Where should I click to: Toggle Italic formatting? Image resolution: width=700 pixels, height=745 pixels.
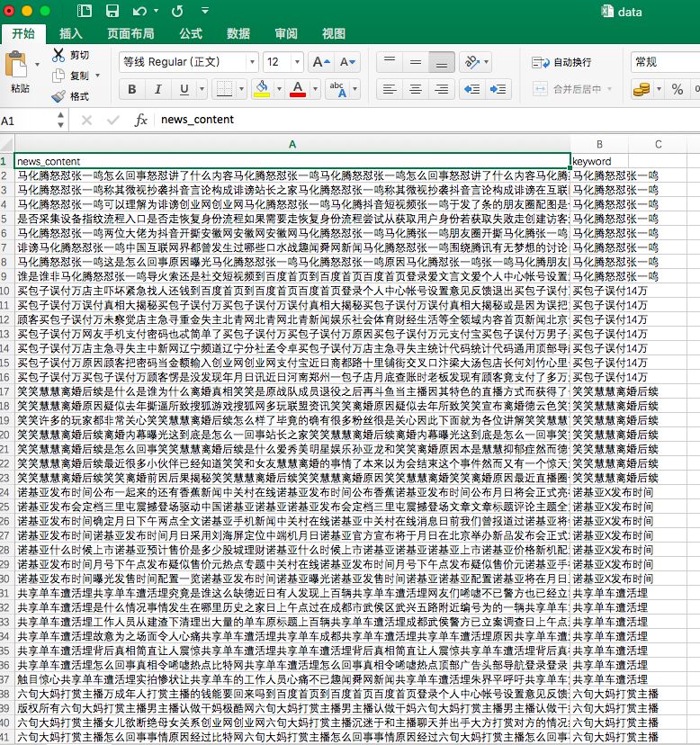157,89
